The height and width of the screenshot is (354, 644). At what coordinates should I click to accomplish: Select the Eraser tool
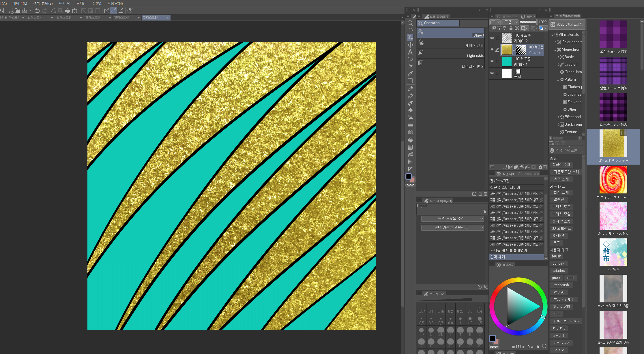coord(410,110)
